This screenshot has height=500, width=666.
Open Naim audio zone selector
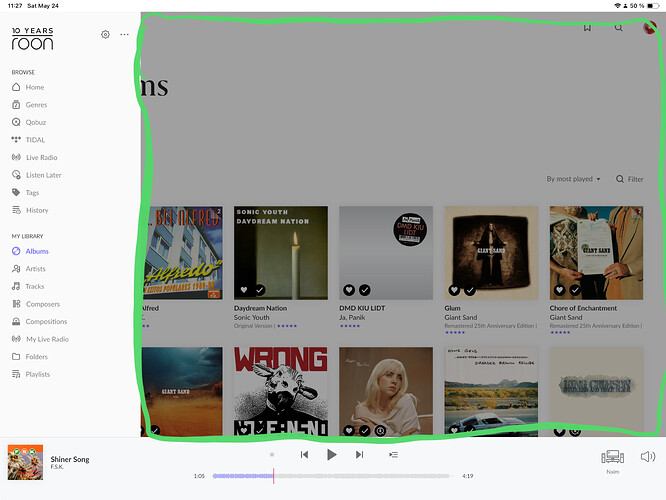point(612,461)
